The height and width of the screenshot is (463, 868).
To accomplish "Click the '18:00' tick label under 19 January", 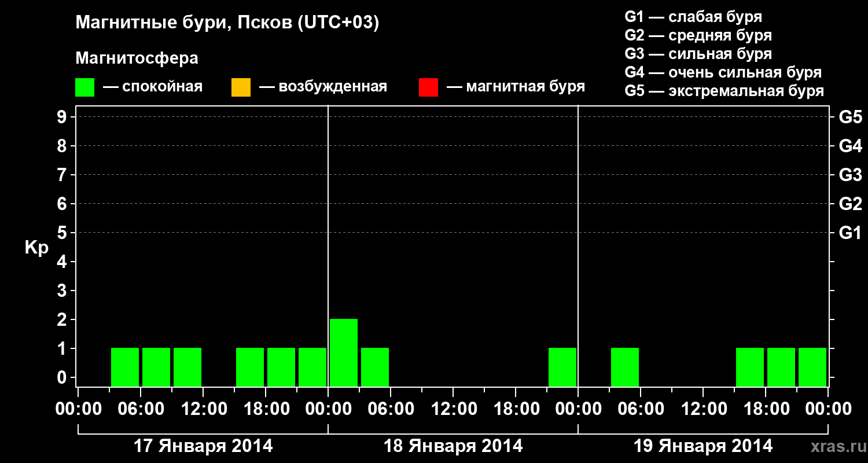I will 766,409.
